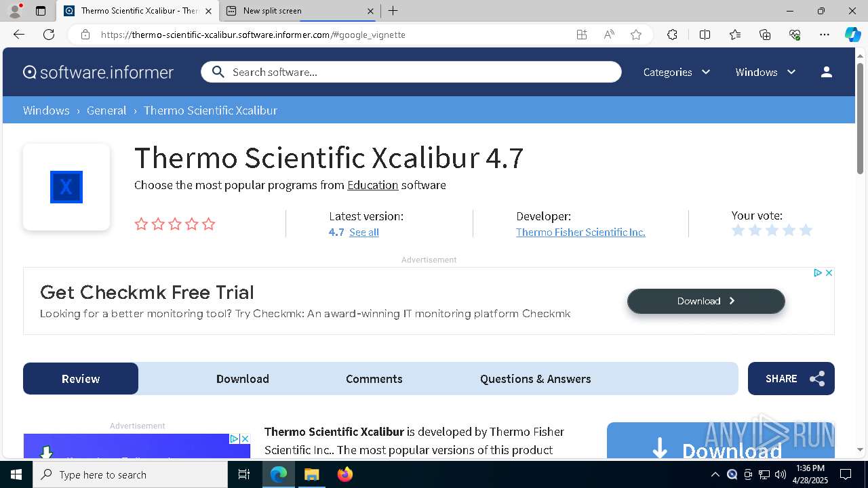Add page to favorites star icon
Screen dimensions: 868x488
point(636,35)
